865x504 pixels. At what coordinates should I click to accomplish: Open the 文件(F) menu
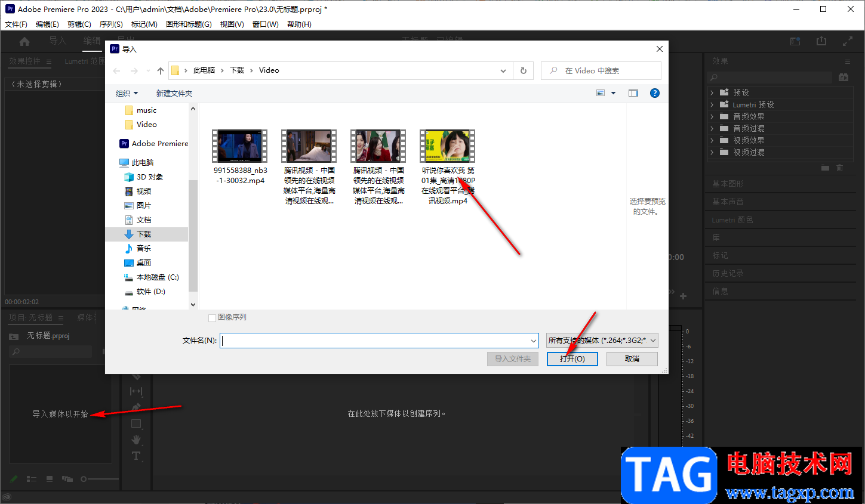pos(16,24)
